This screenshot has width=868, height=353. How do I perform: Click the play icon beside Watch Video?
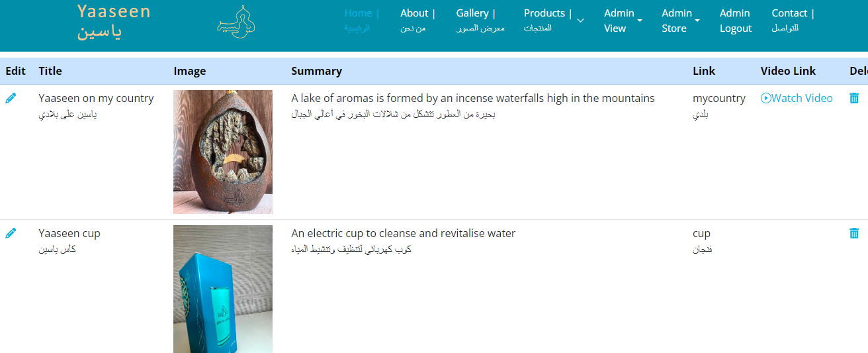pos(766,98)
